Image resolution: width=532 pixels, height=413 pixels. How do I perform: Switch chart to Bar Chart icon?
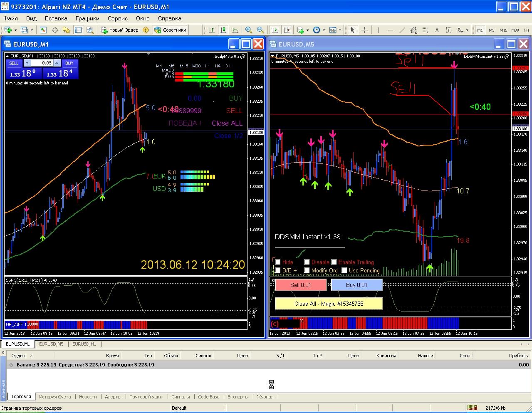tap(212, 30)
